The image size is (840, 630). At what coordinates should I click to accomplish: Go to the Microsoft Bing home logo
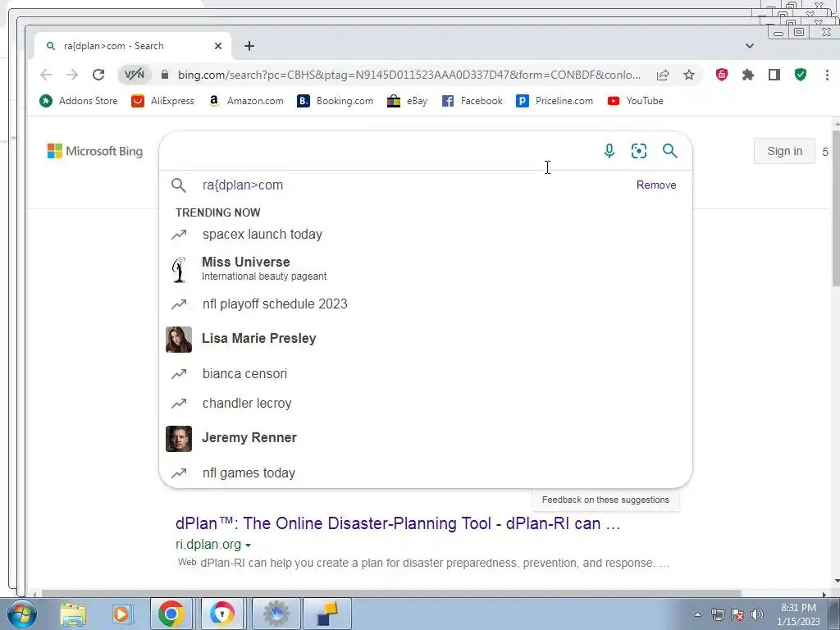95,151
